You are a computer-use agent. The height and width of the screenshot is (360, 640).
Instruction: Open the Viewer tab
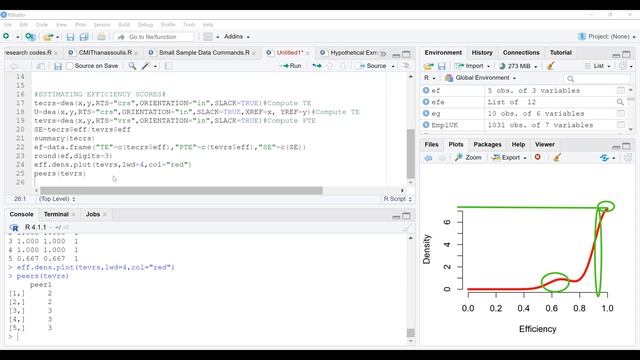click(x=544, y=144)
